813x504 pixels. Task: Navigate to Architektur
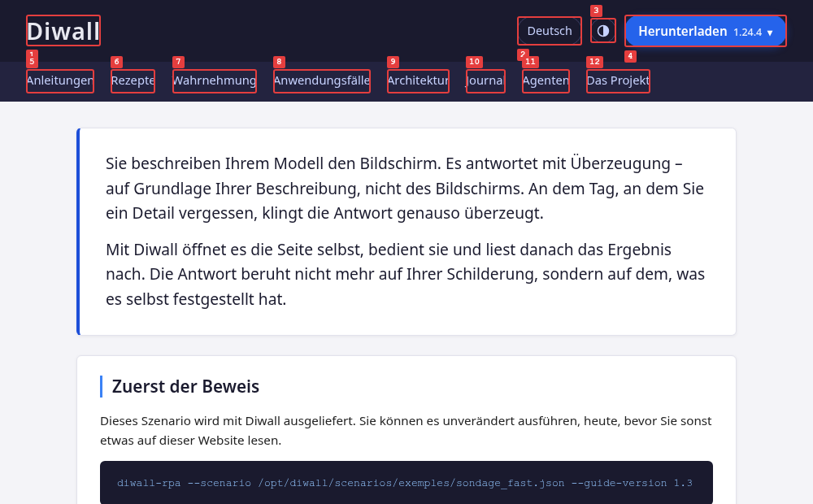418,81
